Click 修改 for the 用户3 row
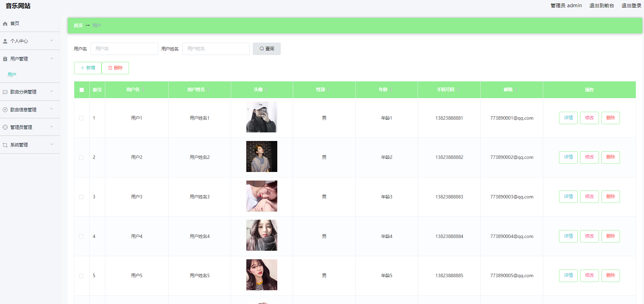Viewport: 644px width, 304px height. coord(589,197)
